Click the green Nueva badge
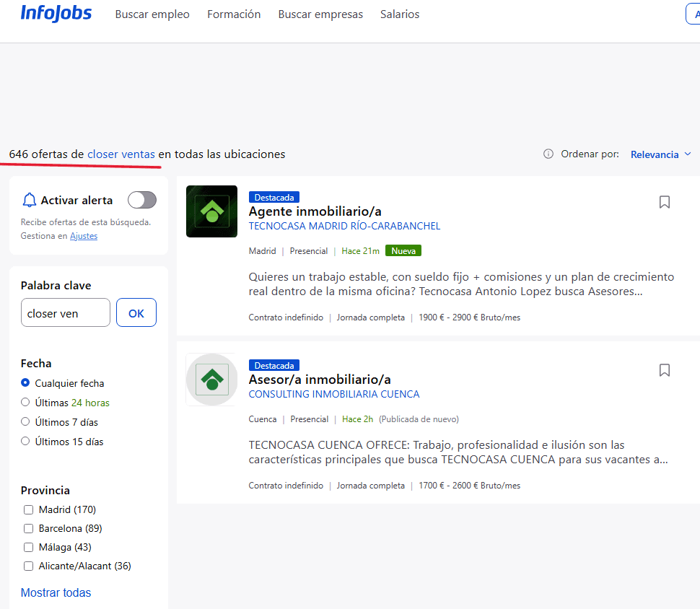This screenshot has width=700, height=609. click(403, 251)
